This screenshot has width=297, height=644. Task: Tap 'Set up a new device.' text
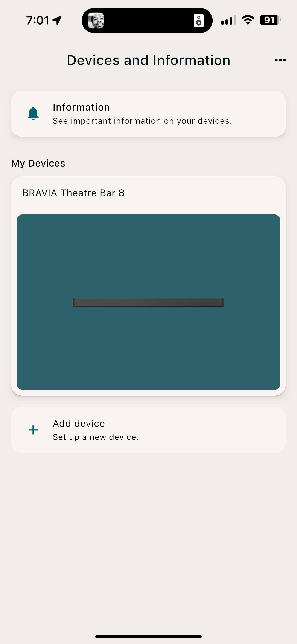coord(96,437)
